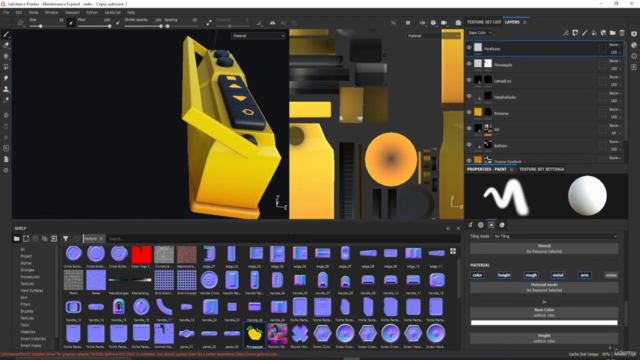640x360 pixels.
Task: Open the Material dropdown in 3D viewport
Action: pyautogui.click(x=258, y=36)
